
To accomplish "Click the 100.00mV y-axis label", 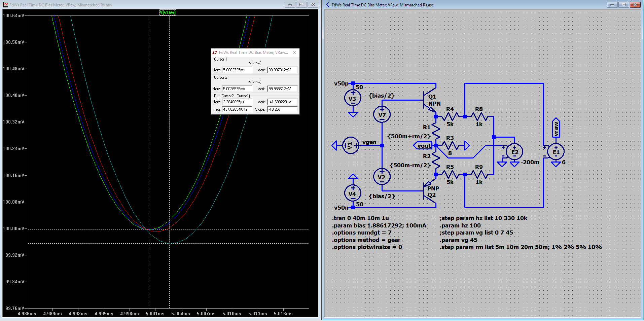I will (13, 228).
